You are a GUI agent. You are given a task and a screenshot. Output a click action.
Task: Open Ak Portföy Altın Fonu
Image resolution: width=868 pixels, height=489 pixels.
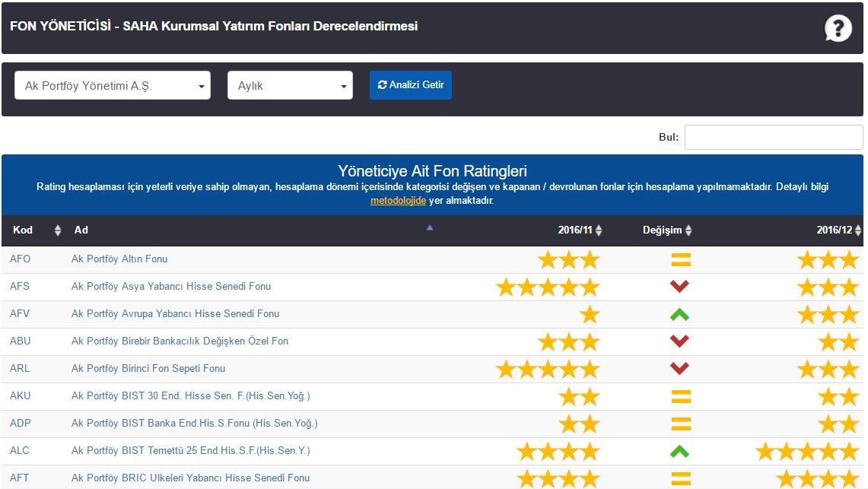[119, 259]
